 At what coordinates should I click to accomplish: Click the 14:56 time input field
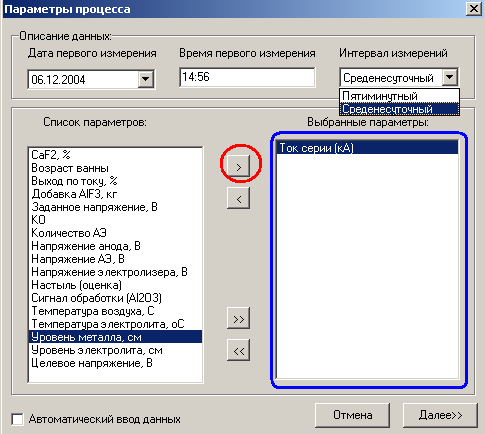(x=247, y=77)
